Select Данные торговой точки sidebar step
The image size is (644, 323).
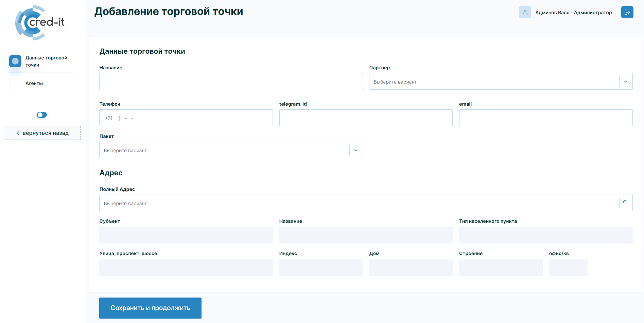46,61
